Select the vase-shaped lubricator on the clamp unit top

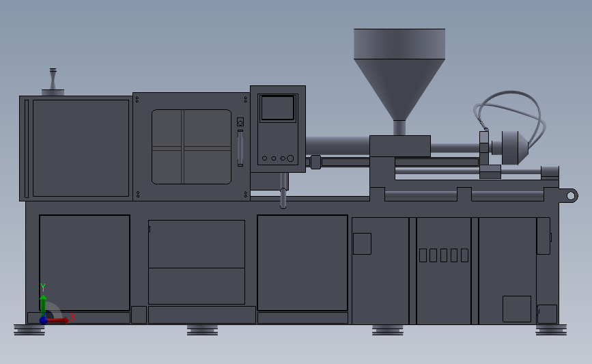coord(53,82)
